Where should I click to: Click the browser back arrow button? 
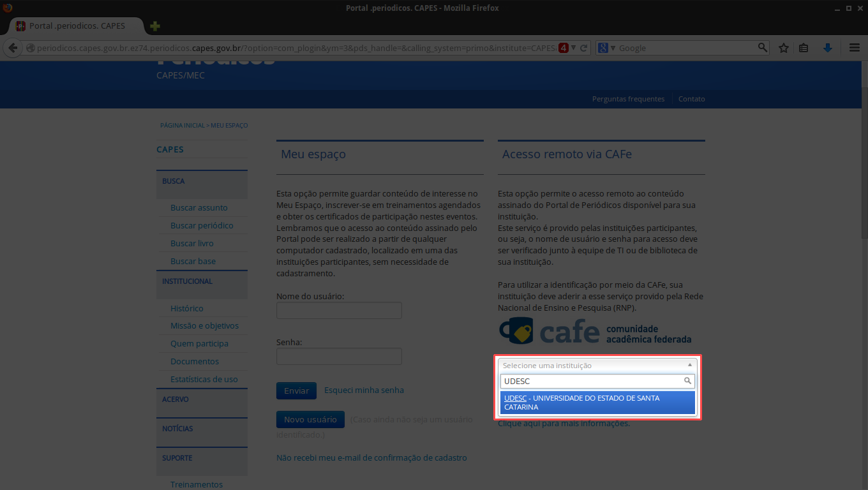pyautogui.click(x=12, y=48)
